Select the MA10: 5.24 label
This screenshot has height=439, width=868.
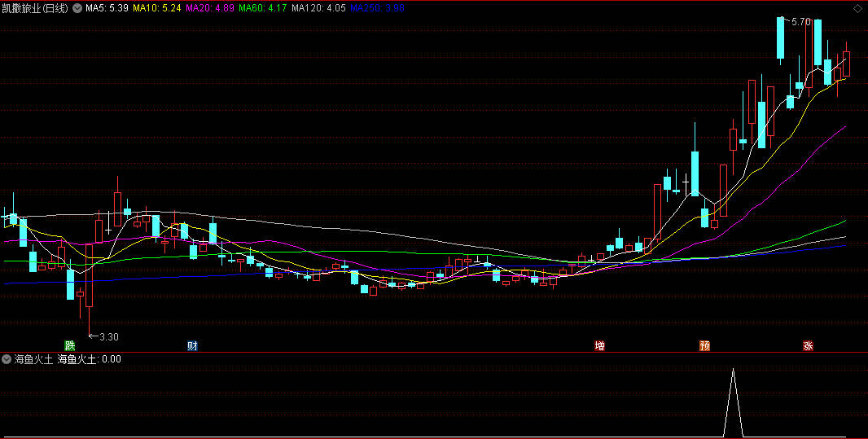tap(156, 8)
